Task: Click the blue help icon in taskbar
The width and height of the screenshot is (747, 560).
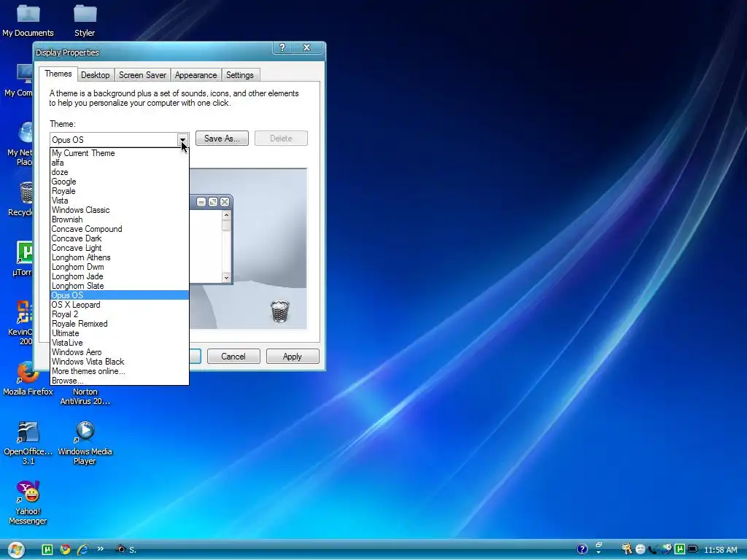Action: click(x=582, y=550)
